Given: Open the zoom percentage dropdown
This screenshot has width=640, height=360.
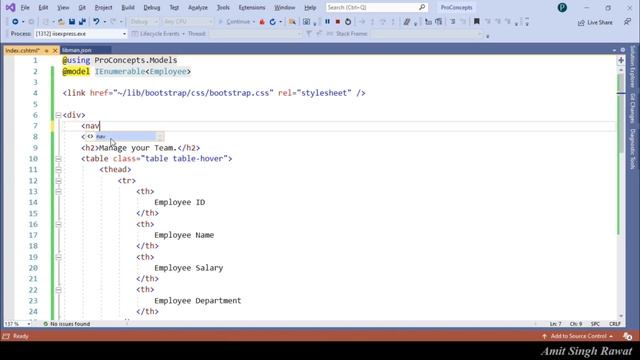Looking at the screenshot, I should pyautogui.click(x=17, y=324).
